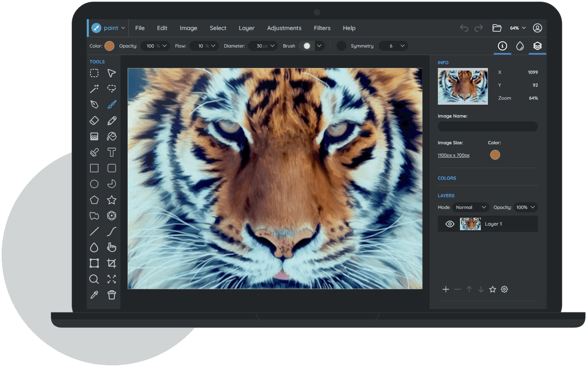Activate the Crop tool
Image resolution: width=588 pixels, height=367 pixels.
point(112,263)
